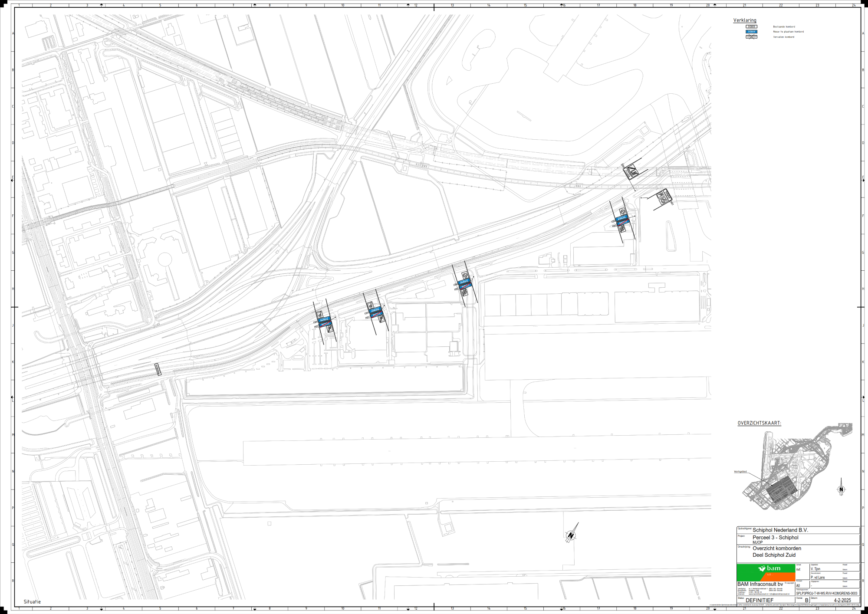Click the drawing number SPLP3PROJ-T-W-W5.RVV-KOMGRENS-0003
Screen dimensions: 868x614
click(x=826, y=593)
